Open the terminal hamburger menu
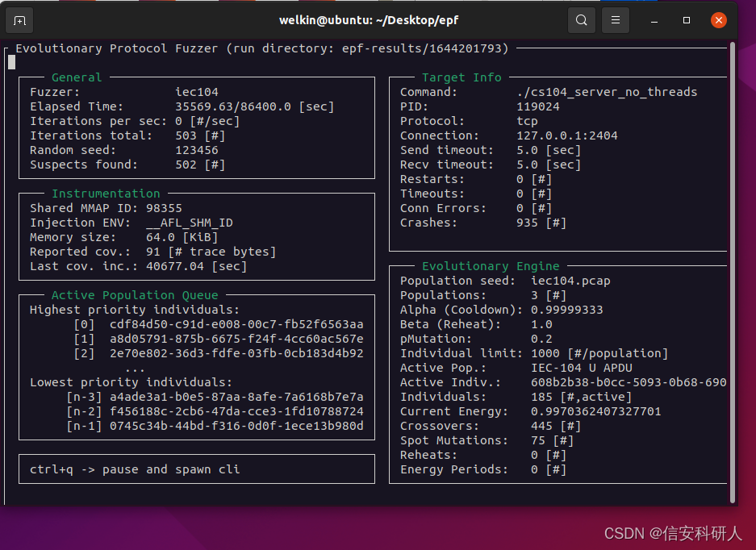 pyautogui.click(x=616, y=20)
